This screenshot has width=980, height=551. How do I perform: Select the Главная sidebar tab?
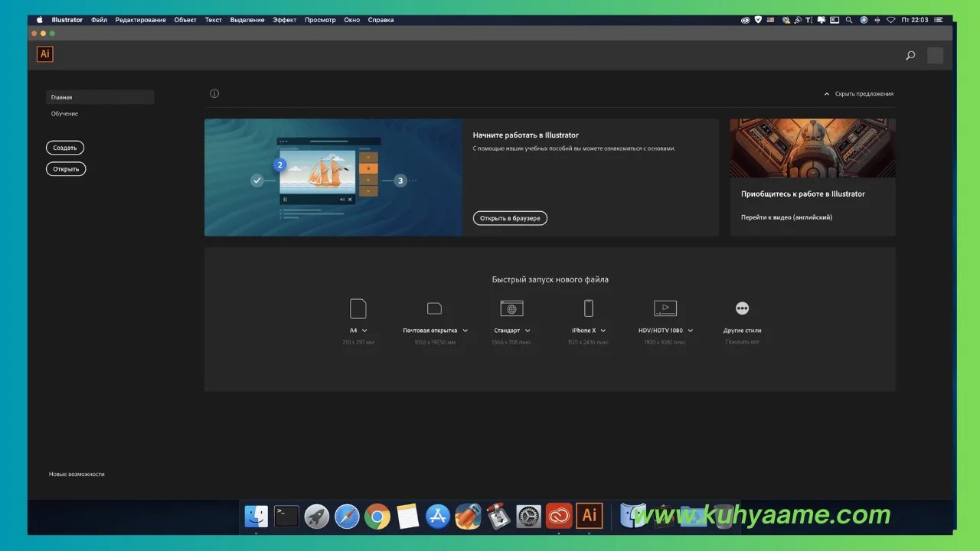tap(100, 97)
